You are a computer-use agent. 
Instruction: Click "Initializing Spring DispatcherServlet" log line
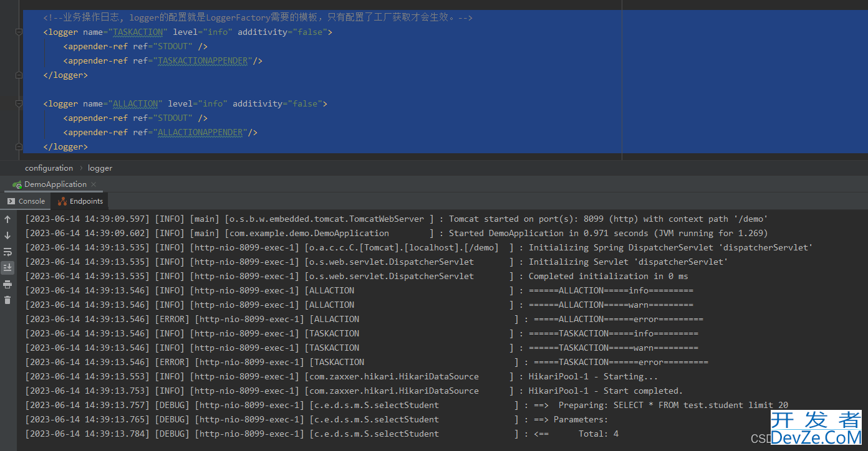click(x=419, y=247)
